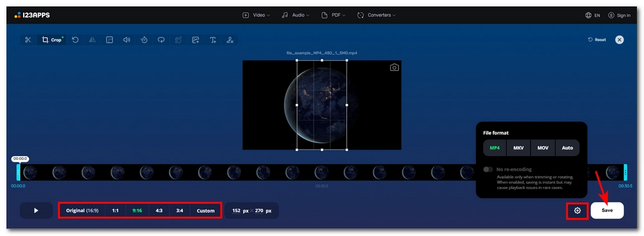Open the Volume speaker tool

tap(126, 40)
